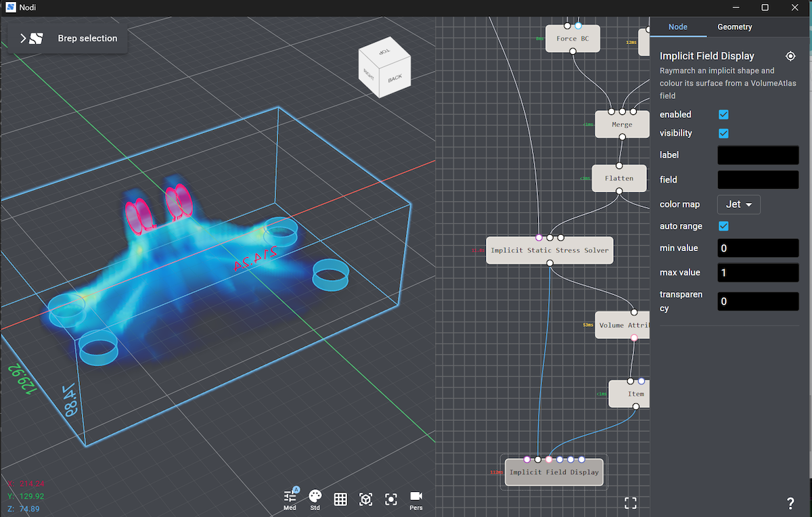Image resolution: width=812 pixels, height=517 pixels.
Task: Open the Jet color map dropdown
Action: (x=739, y=204)
